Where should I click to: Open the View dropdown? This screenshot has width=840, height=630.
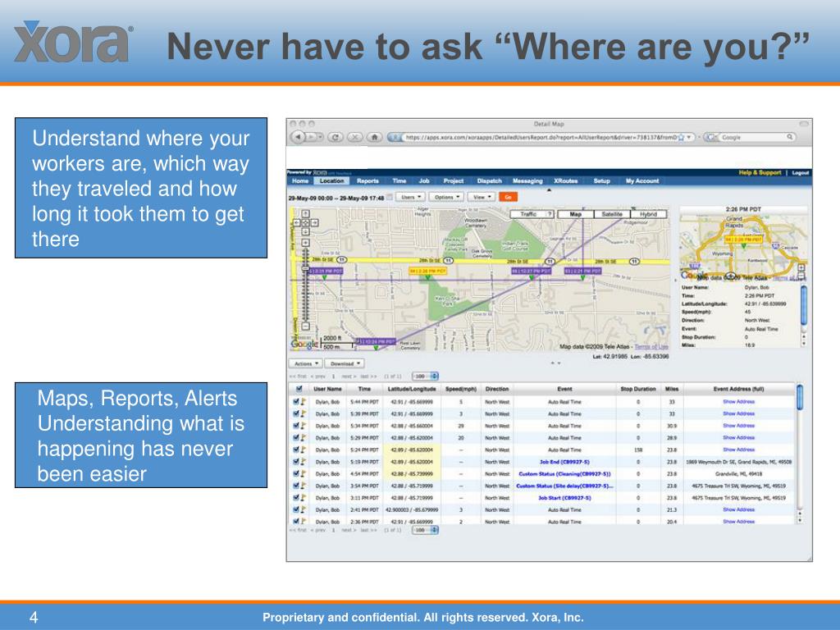click(x=481, y=197)
